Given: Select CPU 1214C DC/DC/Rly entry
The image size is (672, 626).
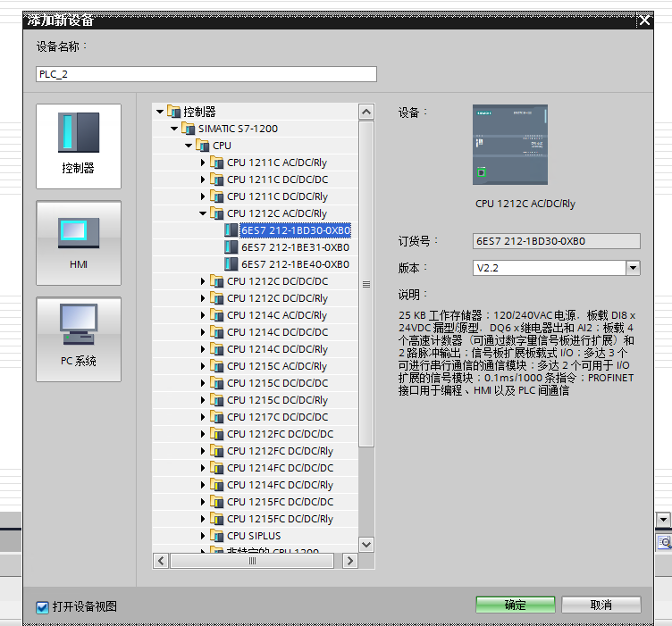Looking at the screenshot, I should [277, 349].
